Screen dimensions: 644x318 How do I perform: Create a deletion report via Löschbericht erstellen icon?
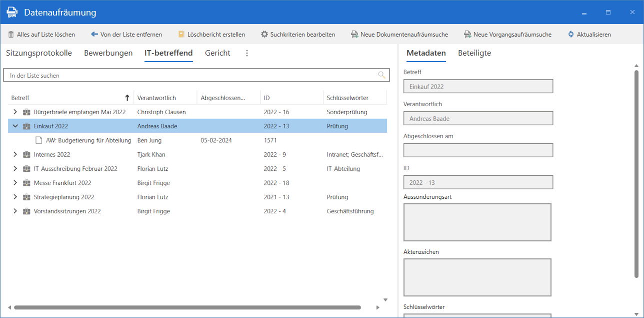coord(181,35)
